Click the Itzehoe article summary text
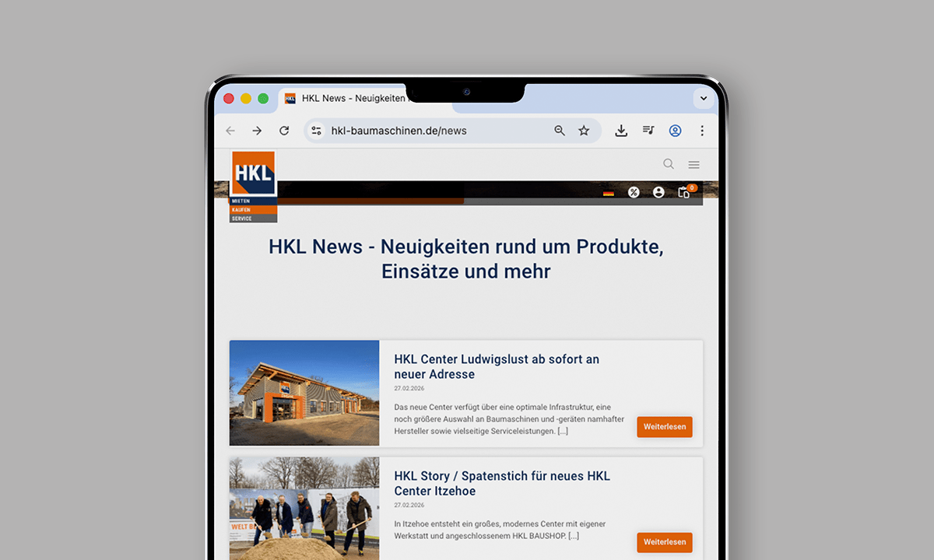This screenshot has height=560, width=934. tap(500, 530)
